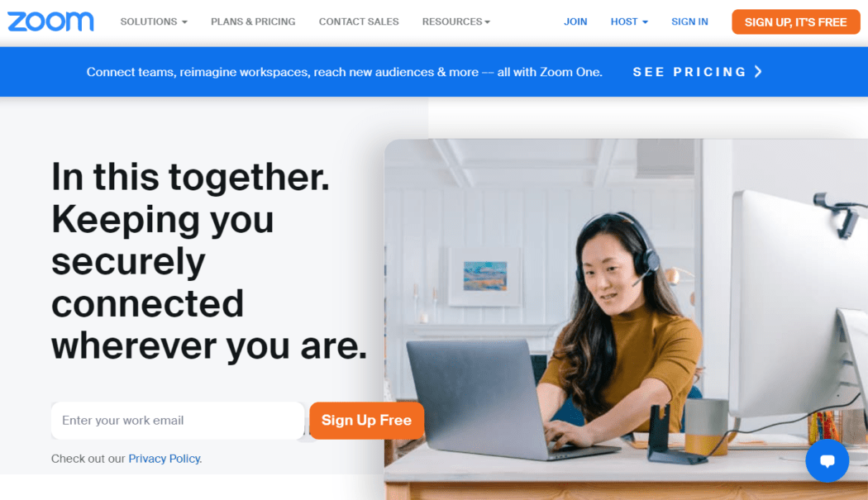Open Plans & Pricing page
The image size is (868, 500).
pyautogui.click(x=253, y=21)
